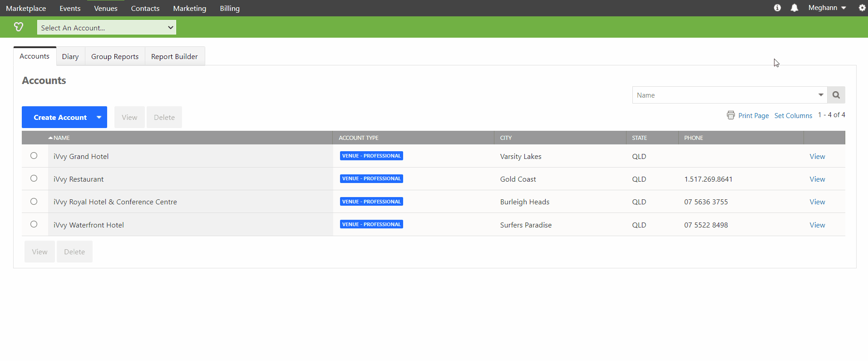Viewport: 868px width, 361px height.
Task: Sort by STATE column header
Action: coord(639,138)
